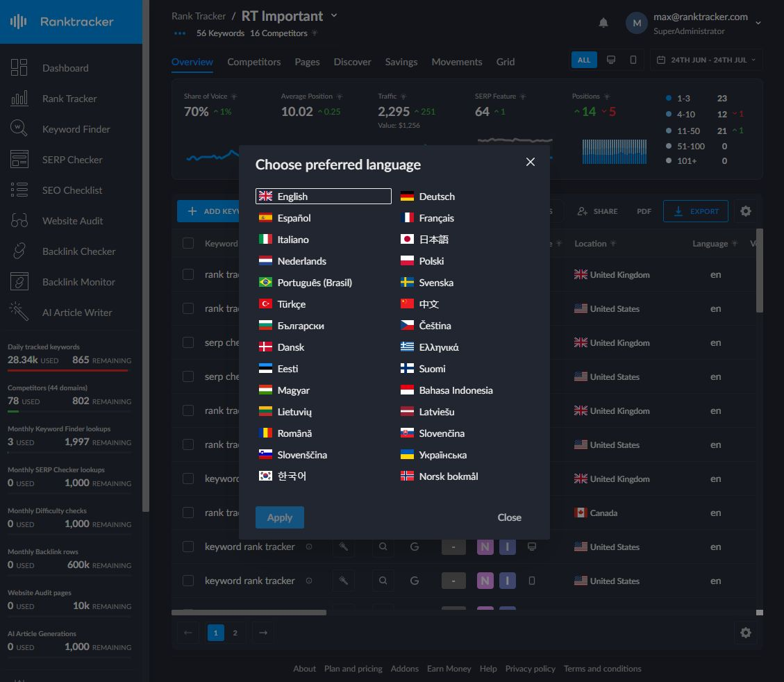Check the first keyword rank tracker checkbox
The width and height of the screenshot is (784, 682).
coord(188,547)
